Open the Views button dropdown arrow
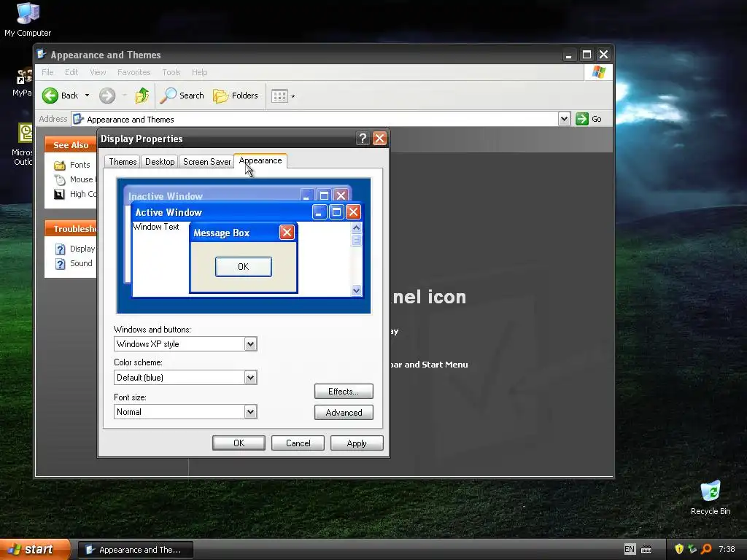 293,96
